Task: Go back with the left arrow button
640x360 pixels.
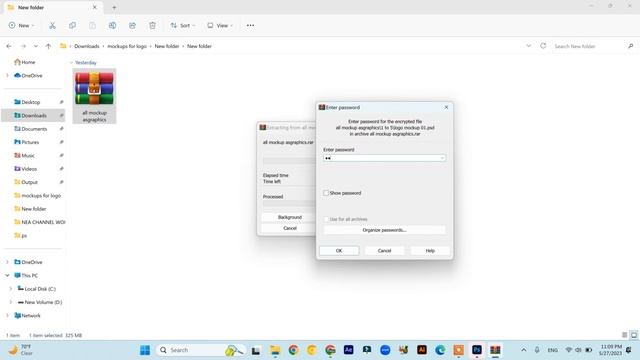Action: [x=9, y=46]
